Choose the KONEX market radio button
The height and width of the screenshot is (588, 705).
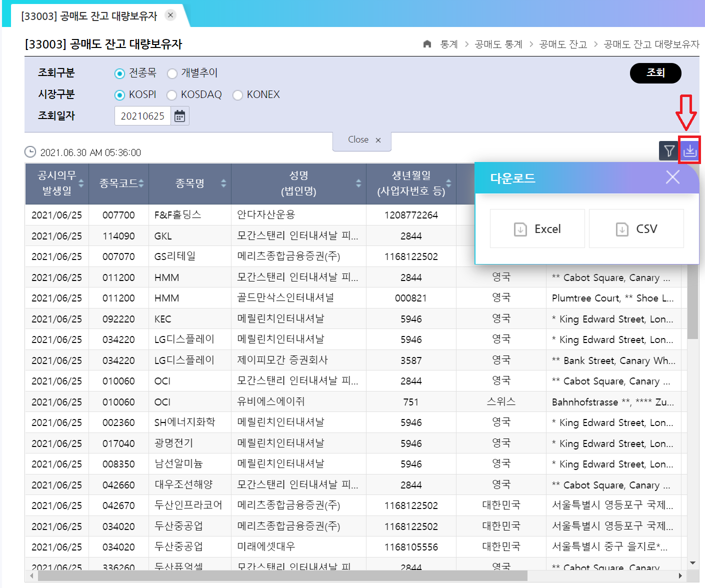point(238,95)
